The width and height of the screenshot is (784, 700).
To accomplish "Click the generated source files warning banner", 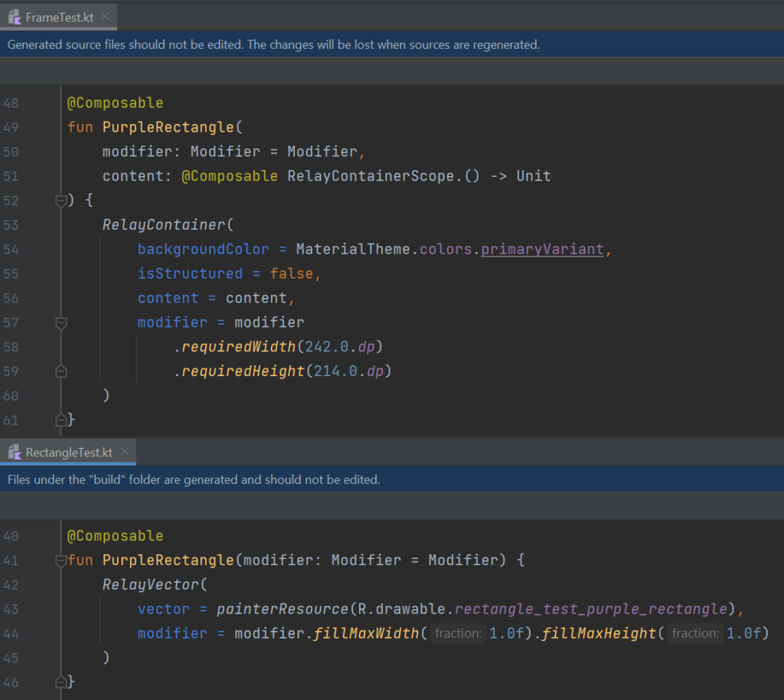I will (x=273, y=44).
